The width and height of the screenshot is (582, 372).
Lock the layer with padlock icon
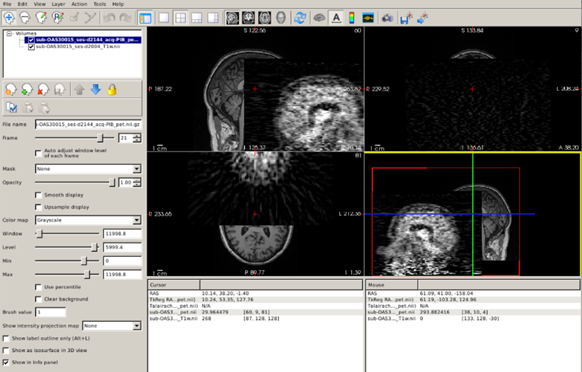pos(112,89)
